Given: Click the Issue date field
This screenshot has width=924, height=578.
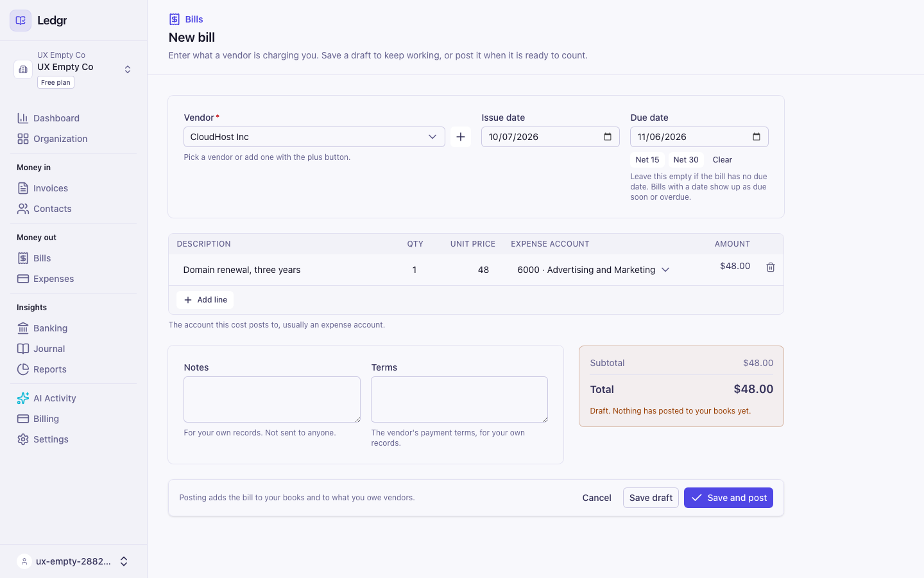Looking at the screenshot, I should click(551, 137).
